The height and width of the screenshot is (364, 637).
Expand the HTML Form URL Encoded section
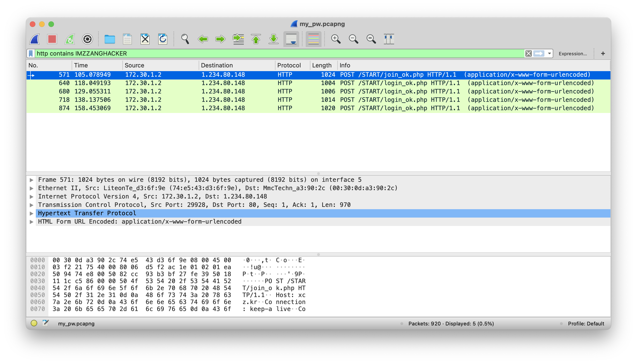point(32,222)
